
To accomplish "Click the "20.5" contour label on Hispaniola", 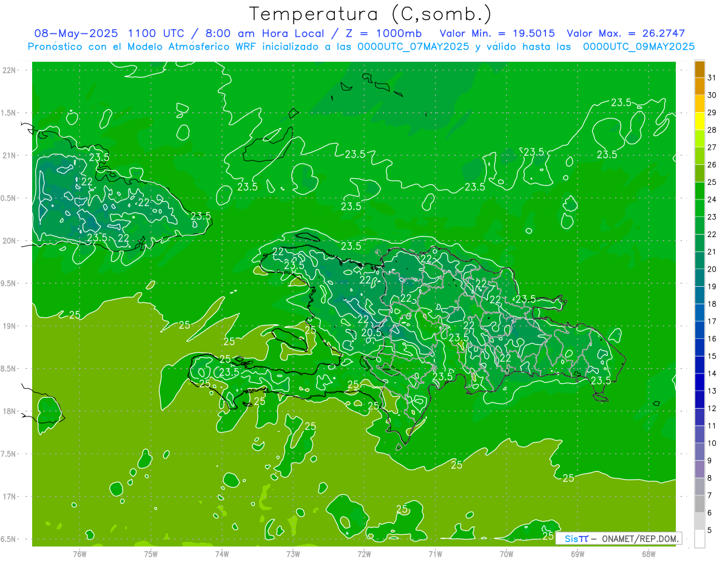I will coord(371,332).
